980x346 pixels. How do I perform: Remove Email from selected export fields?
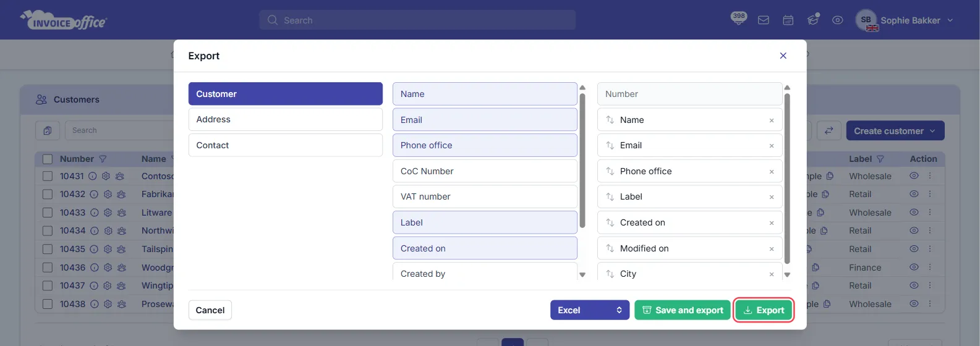coord(772,146)
